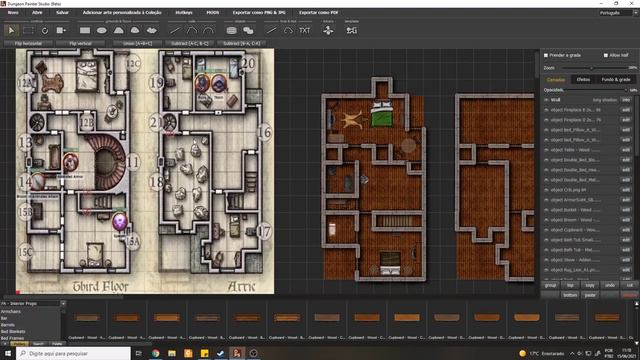The height and width of the screenshot is (360, 640).
Task: Click edit on object Rug_Lion layer
Action: coord(626,270)
